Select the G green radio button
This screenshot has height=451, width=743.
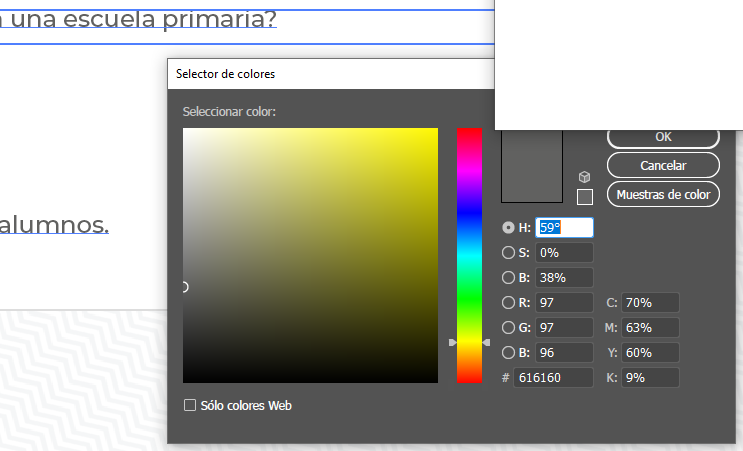508,327
